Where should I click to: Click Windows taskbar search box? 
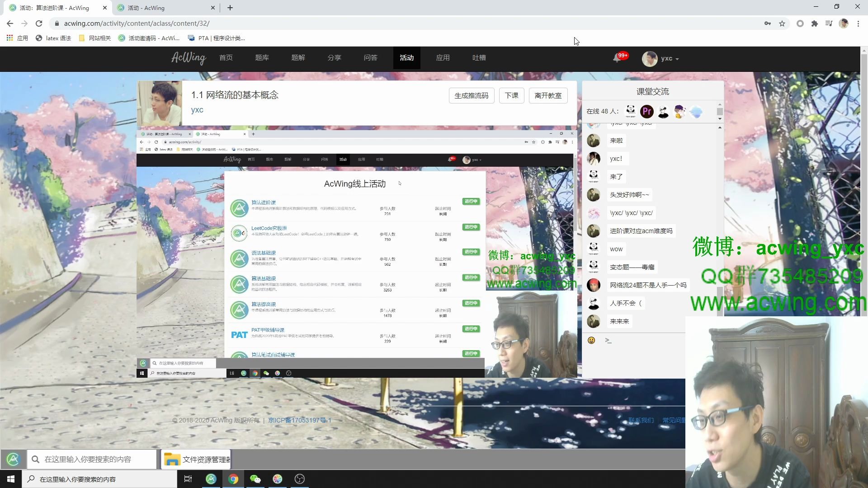point(99,479)
